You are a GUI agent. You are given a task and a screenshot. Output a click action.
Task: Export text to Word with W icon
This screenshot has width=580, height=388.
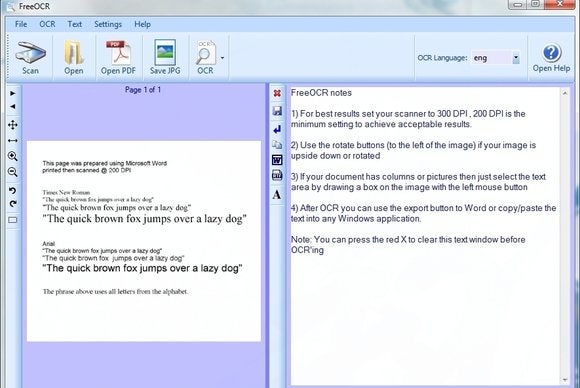pyautogui.click(x=277, y=160)
